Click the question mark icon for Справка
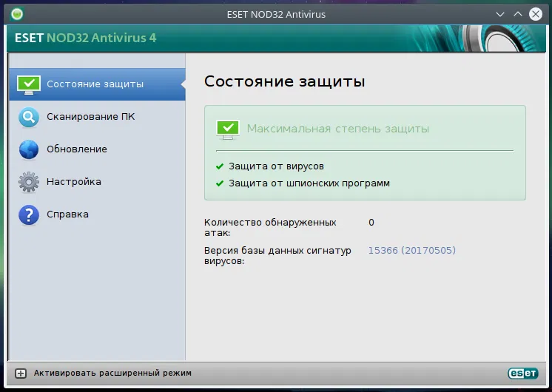 point(29,214)
